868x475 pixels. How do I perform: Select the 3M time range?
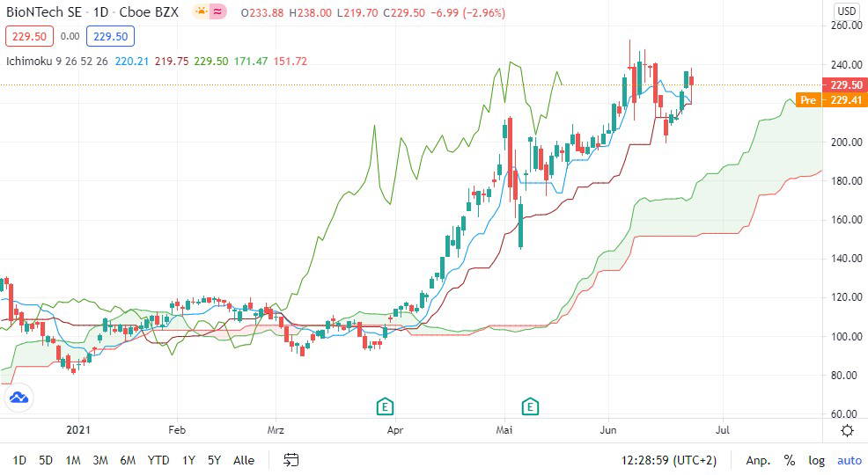[x=100, y=460]
